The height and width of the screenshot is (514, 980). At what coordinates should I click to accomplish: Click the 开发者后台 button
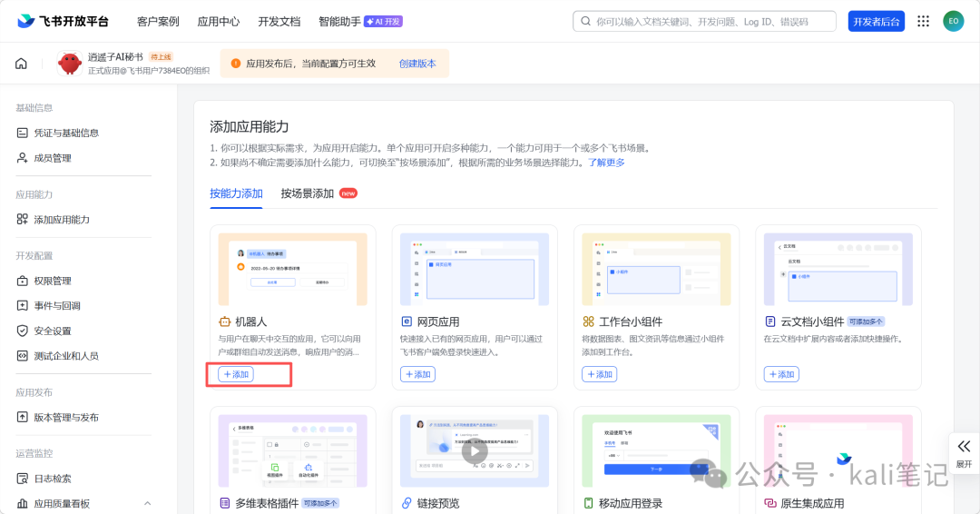tap(877, 21)
